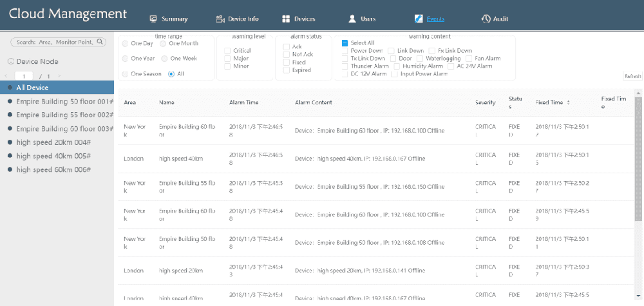Toggle the Select All checkbox
644x306 pixels.
[x=345, y=43]
